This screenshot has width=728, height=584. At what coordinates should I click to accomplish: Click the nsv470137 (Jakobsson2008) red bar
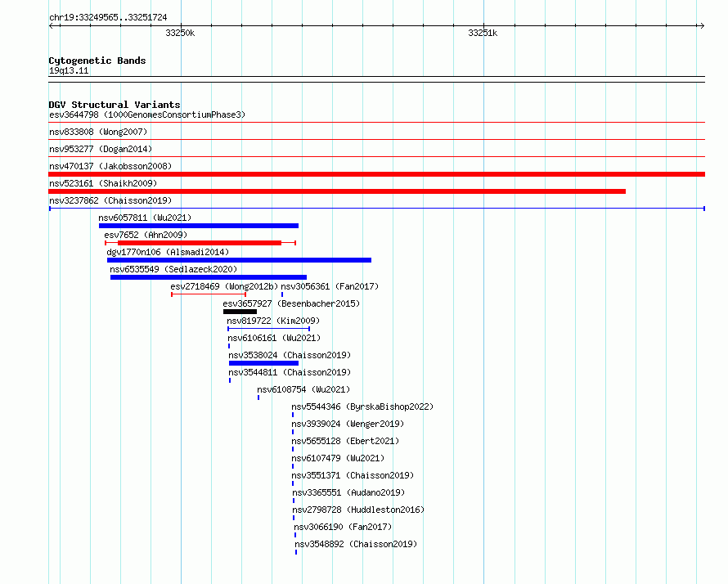(376, 174)
